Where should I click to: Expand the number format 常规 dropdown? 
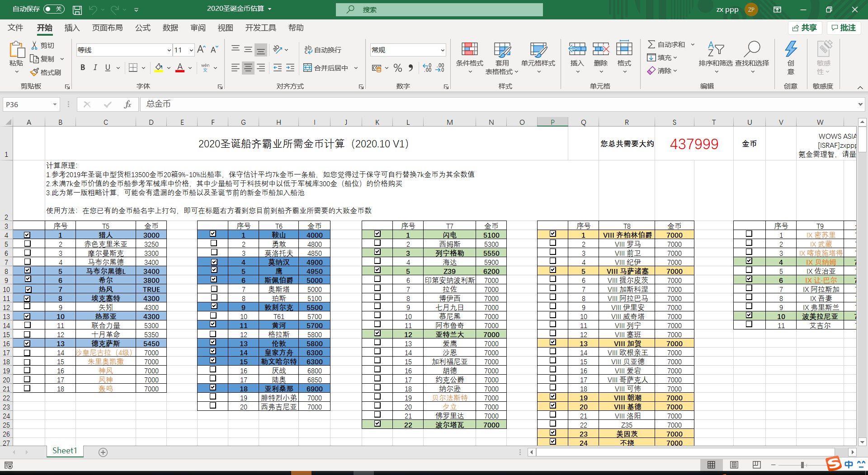click(442, 50)
